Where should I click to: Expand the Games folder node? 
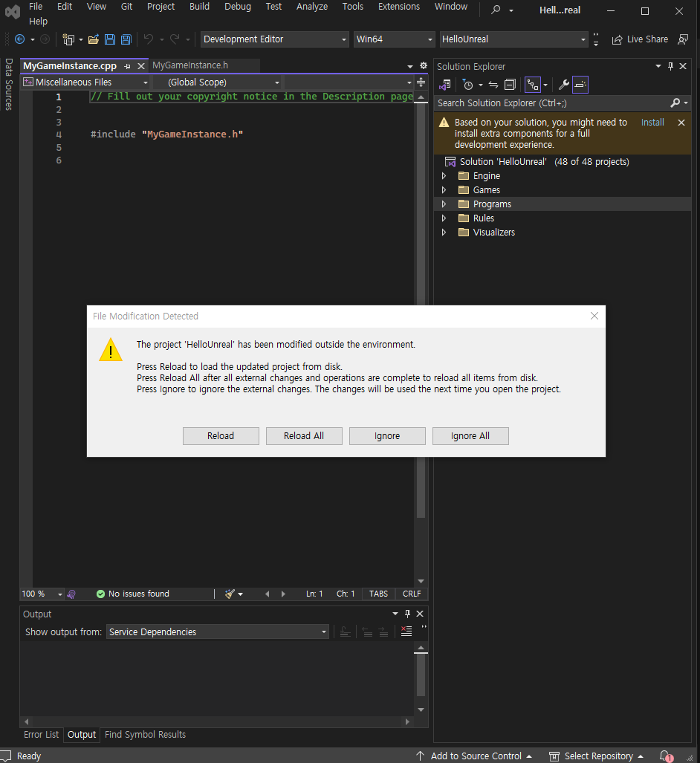(x=444, y=189)
